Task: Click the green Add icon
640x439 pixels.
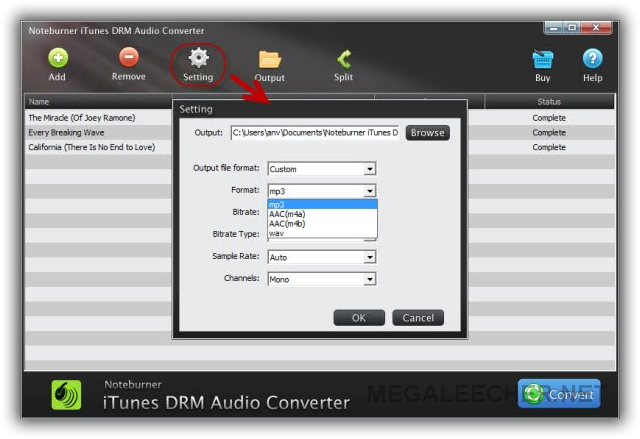Action: 58,58
